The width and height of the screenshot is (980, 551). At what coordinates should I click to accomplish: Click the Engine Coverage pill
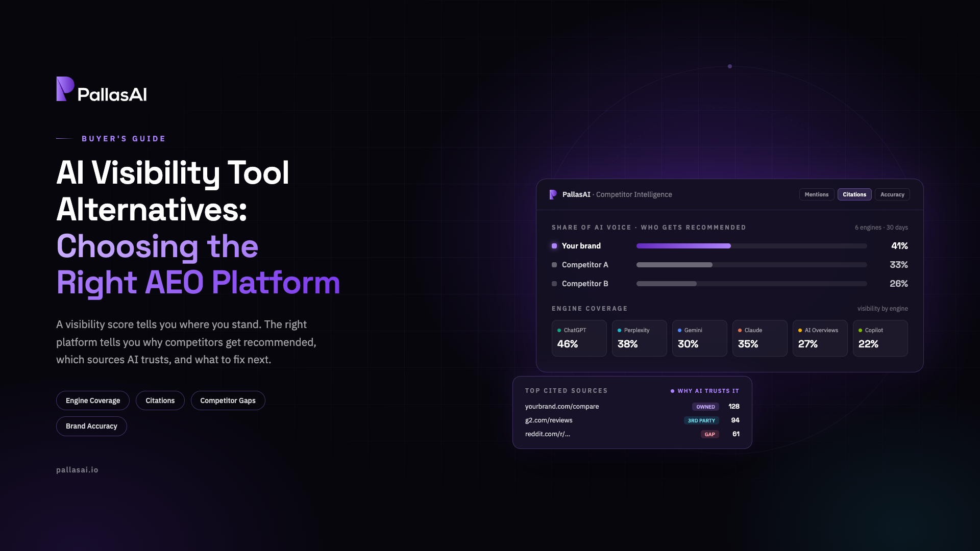(93, 400)
